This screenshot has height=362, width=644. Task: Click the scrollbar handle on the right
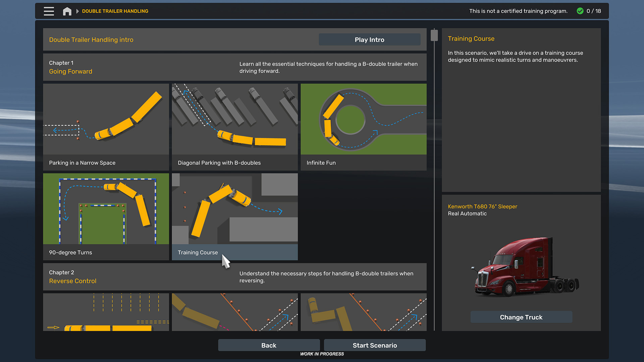(x=434, y=34)
